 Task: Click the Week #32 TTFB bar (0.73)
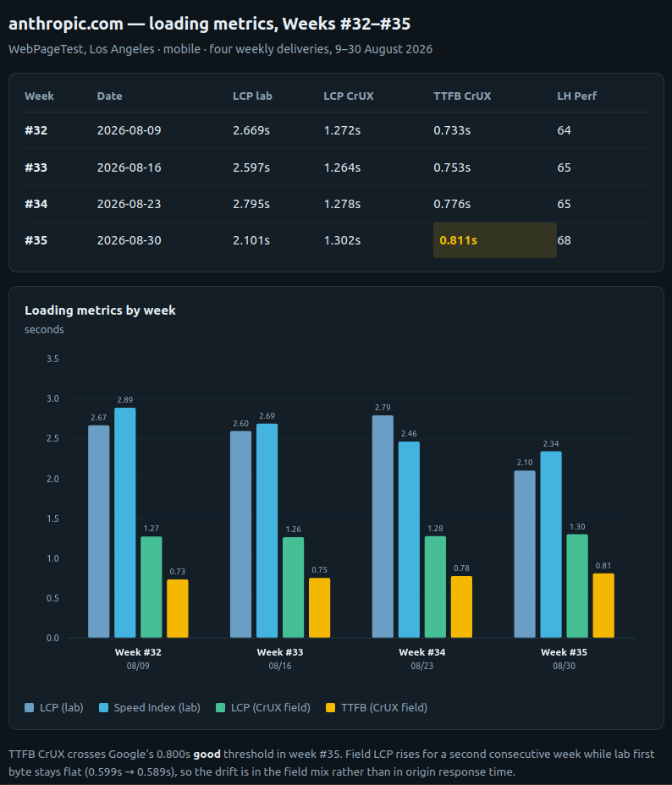177,609
